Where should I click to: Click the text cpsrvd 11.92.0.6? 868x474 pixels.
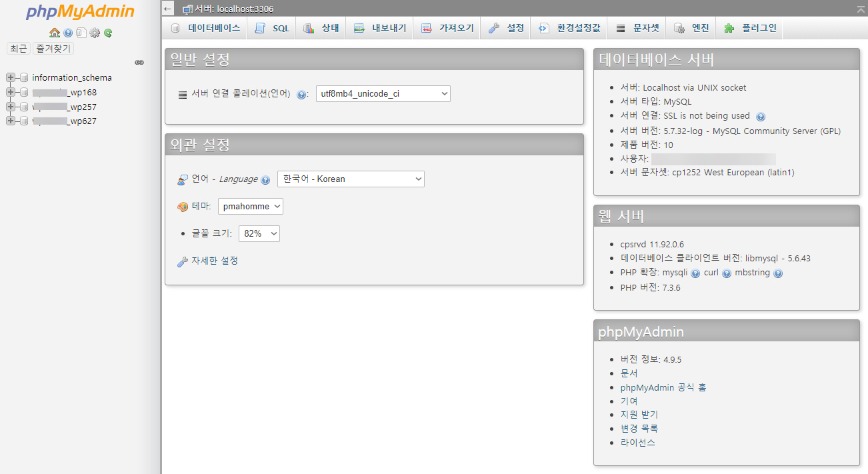pyautogui.click(x=652, y=245)
